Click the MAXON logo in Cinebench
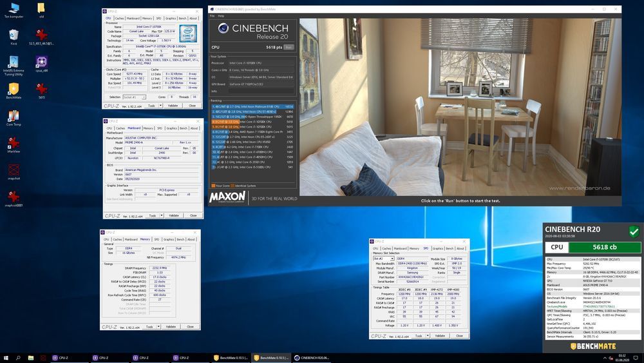This screenshot has height=363, width=644. 227,197
